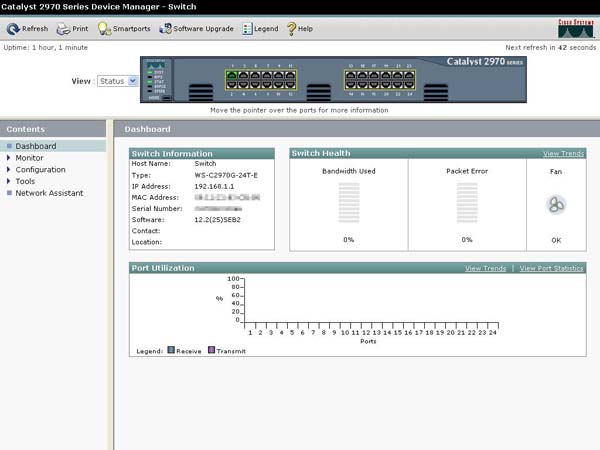This screenshot has height=450, width=600.
Task: Open Switch Health View Trends link
Action: pyautogui.click(x=563, y=154)
